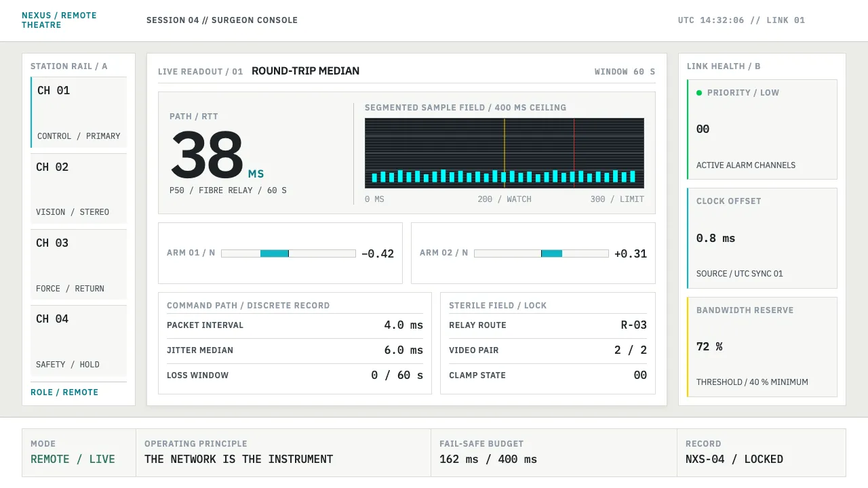Click the WINDOW 60 S indicator
The image size is (868, 488).
click(625, 72)
